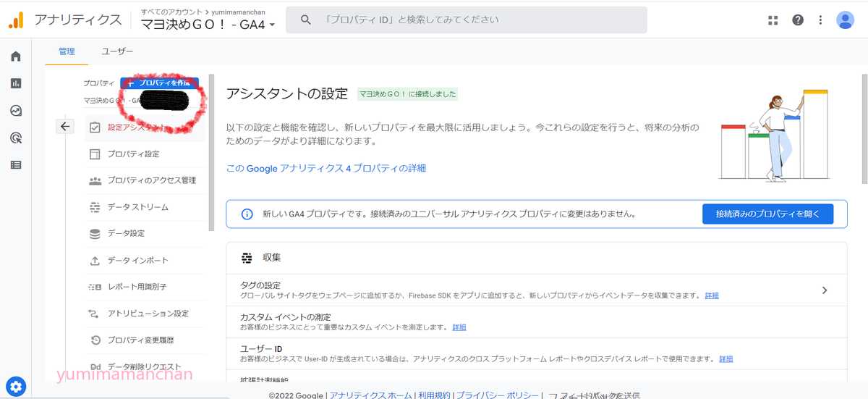
Task: Click the すべてのアカウント breadcrumb text
Action: (171, 12)
